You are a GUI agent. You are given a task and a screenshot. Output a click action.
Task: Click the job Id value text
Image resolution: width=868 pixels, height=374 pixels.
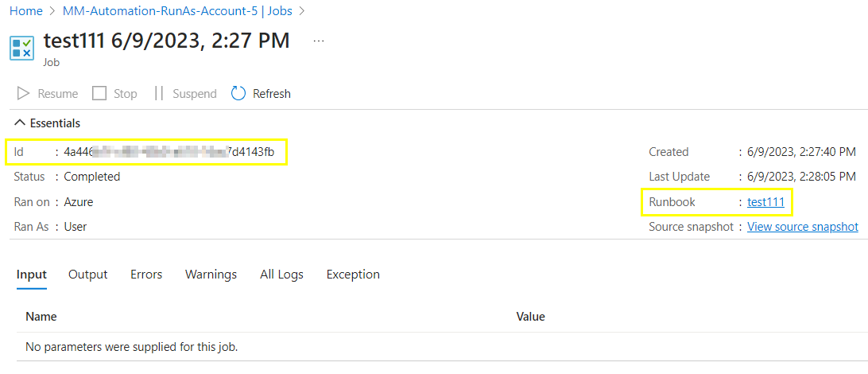coord(169,152)
